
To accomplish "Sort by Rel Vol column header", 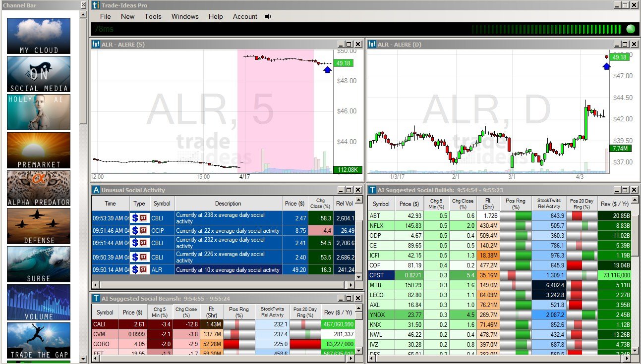I will 345,204.
